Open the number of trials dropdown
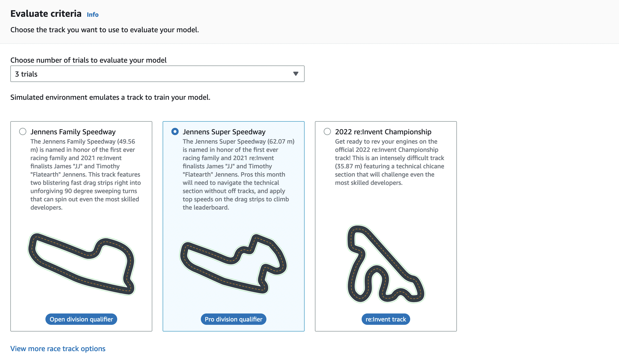 (157, 74)
